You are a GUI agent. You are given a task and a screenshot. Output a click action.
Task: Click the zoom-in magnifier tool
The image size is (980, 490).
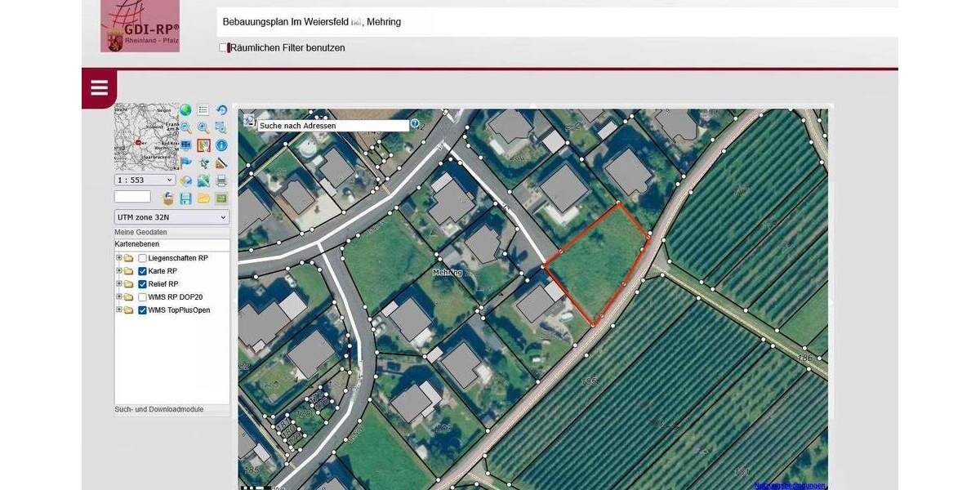point(203,127)
